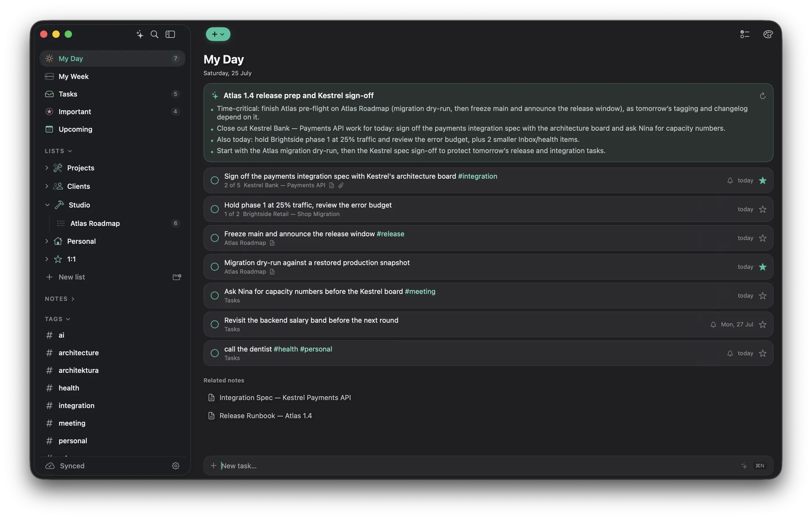Star the Hold phase 1 task

pos(763,209)
